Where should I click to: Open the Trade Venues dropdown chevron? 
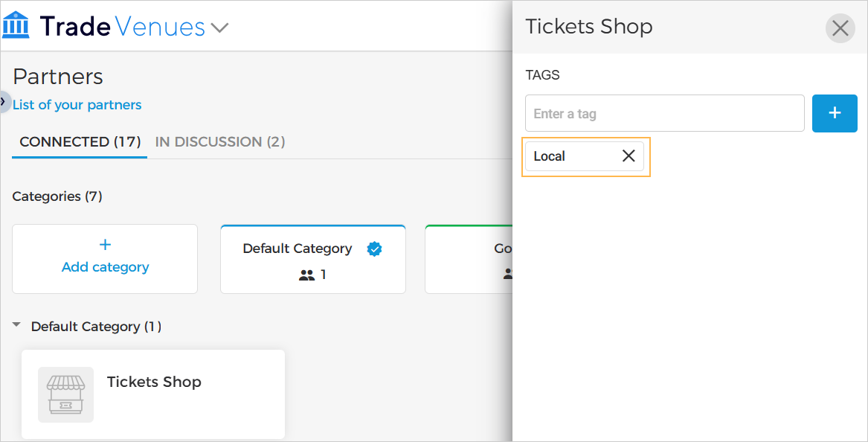pyautogui.click(x=219, y=28)
